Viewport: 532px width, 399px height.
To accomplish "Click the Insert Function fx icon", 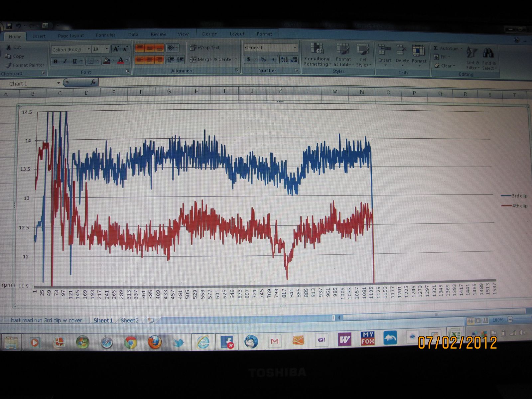I will coord(93,82).
